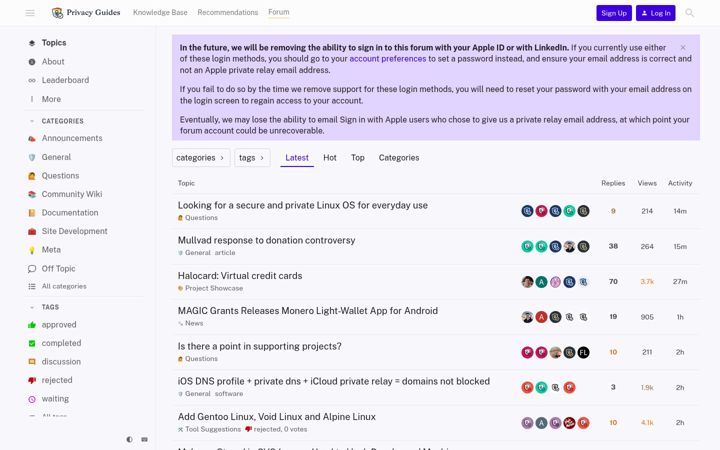Sort topics by Views column header
Image resolution: width=720 pixels, height=450 pixels.
pyautogui.click(x=647, y=183)
